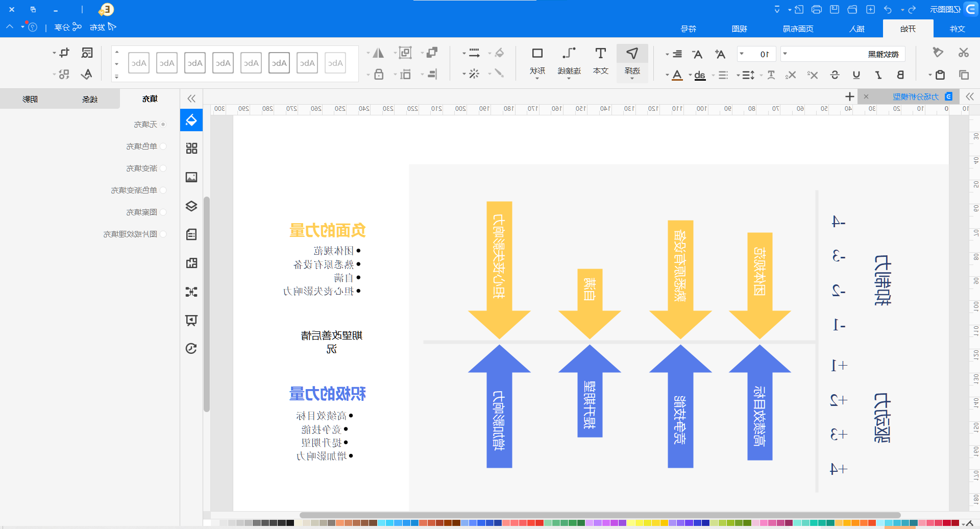Open the 插入 ribbon tab

point(857,29)
